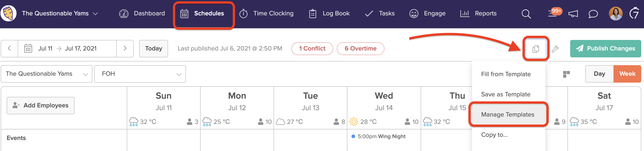Viewport: 644px width, 151px height.
Task: Open the announcements megaphone icon
Action: [x=573, y=14]
